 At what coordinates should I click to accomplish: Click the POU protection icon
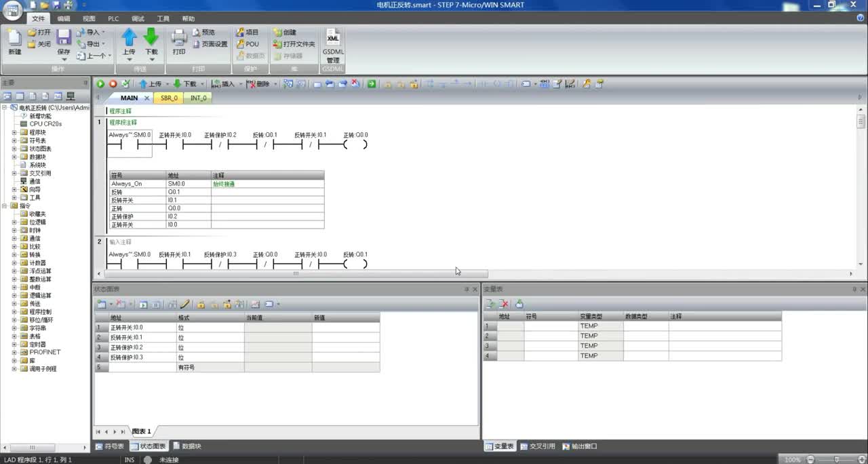tap(240, 44)
